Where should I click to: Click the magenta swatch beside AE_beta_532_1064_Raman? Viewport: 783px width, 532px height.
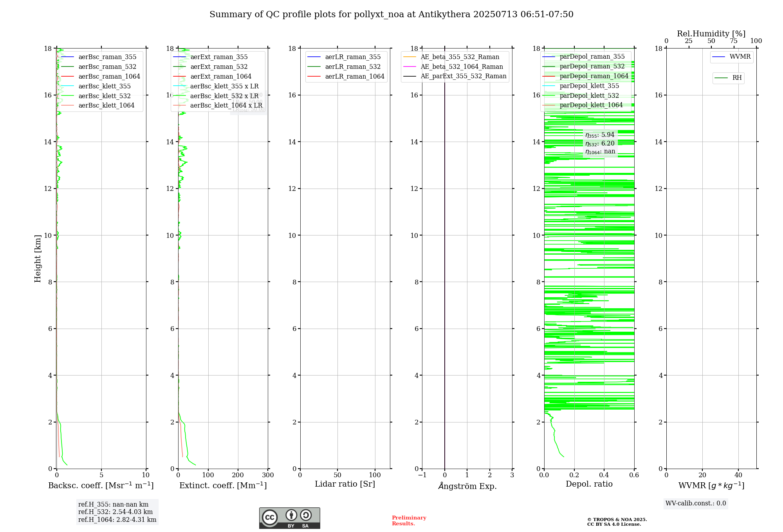click(410, 67)
